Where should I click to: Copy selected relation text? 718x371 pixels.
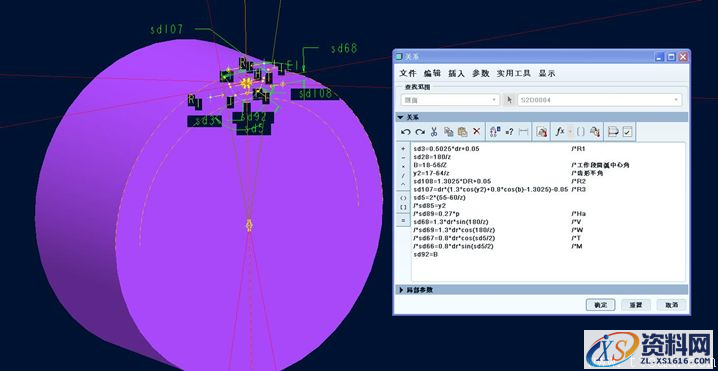[448, 132]
